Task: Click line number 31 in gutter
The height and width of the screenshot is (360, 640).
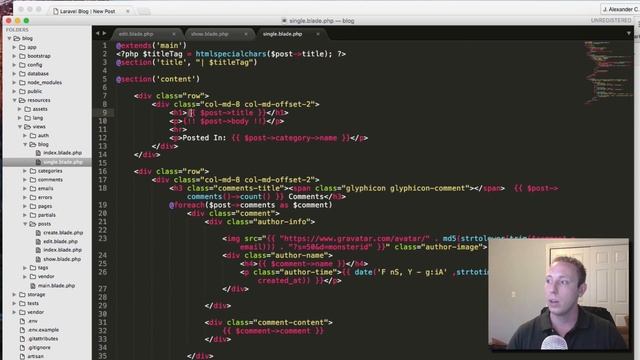Action: [x=102, y=322]
